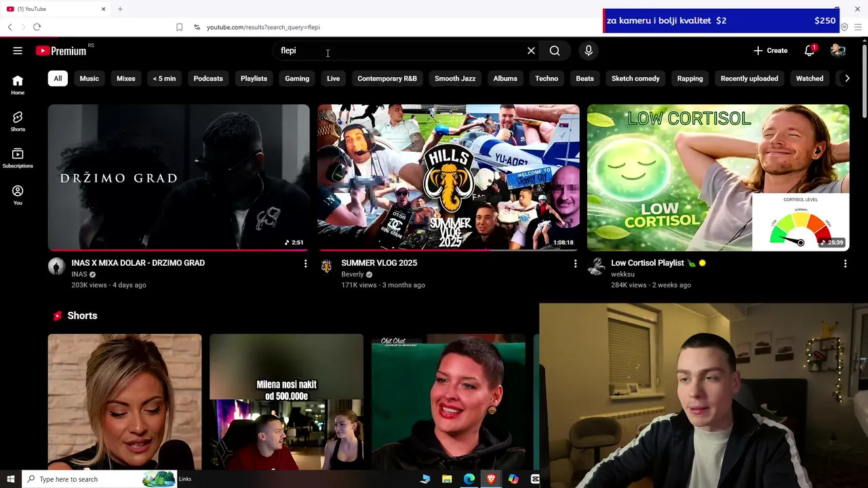Click title INAS X MIXA DOLAR - DRZIMO GRAD
This screenshot has width=868, height=488.
click(x=138, y=263)
